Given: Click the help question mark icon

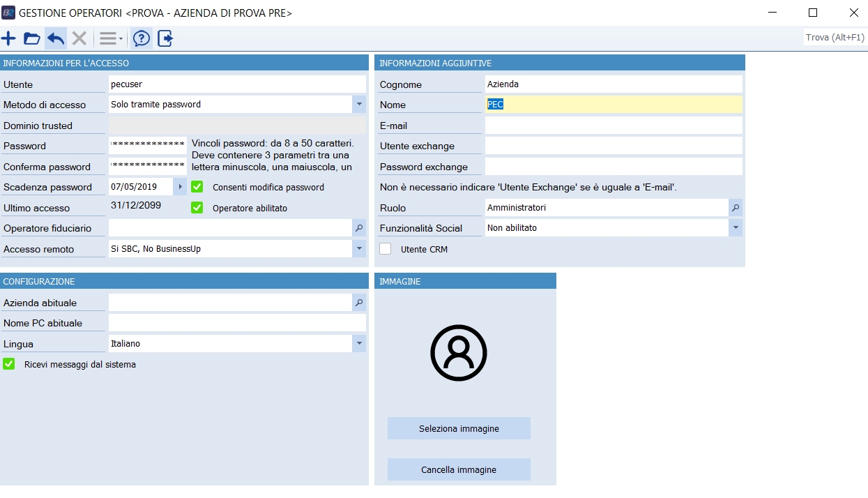Looking at the screenshot, I should point(142,38).
